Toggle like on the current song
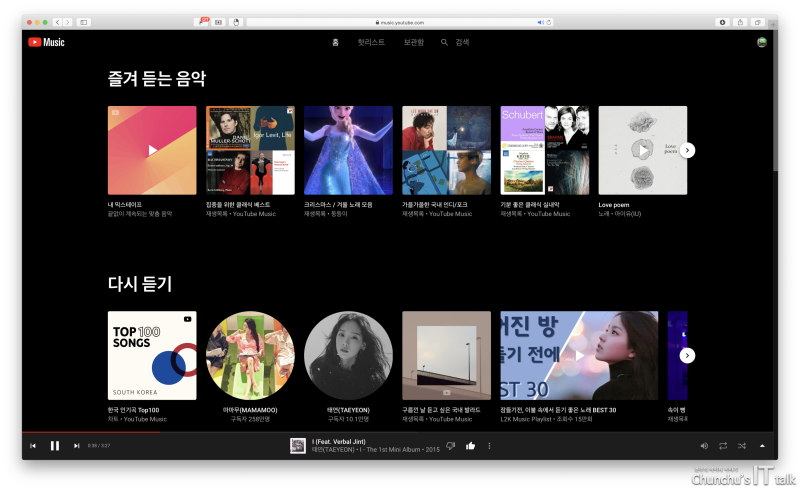 [470, 446]
